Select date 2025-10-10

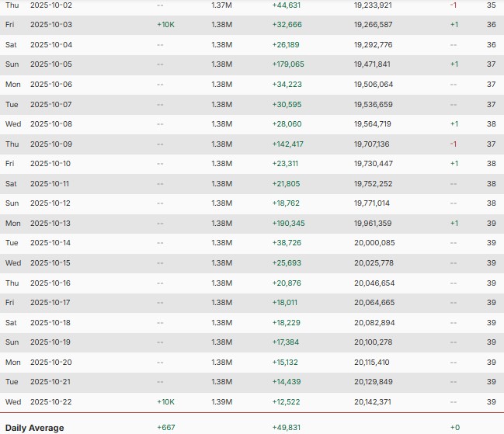(50, 164)
